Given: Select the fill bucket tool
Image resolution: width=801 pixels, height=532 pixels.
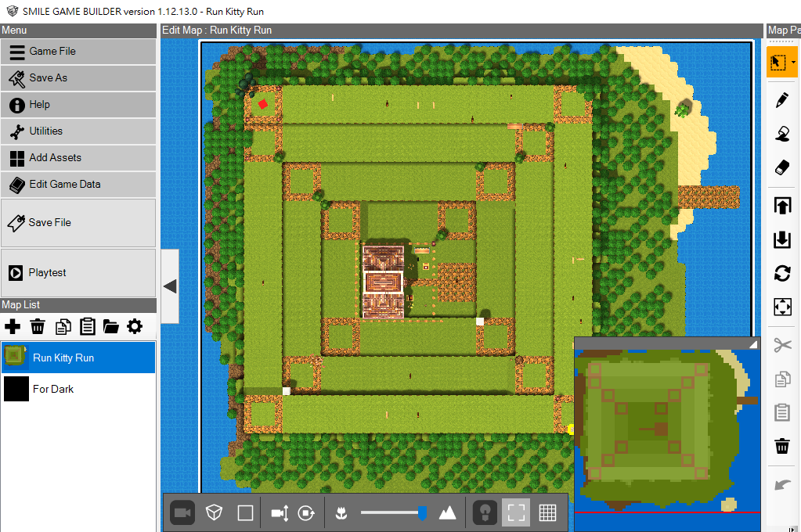Looking at the screenshot, I should (x=782, y=134).
